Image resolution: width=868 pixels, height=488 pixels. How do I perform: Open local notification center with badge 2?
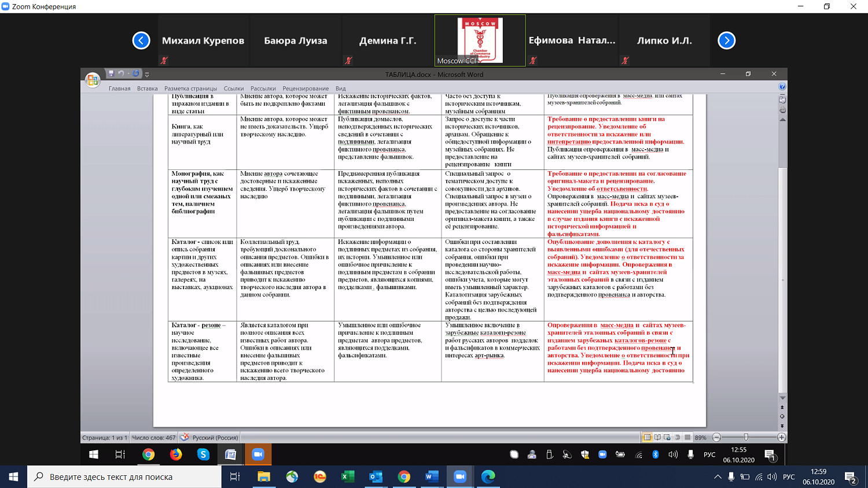pyautogui.click(x=851, y=478)
